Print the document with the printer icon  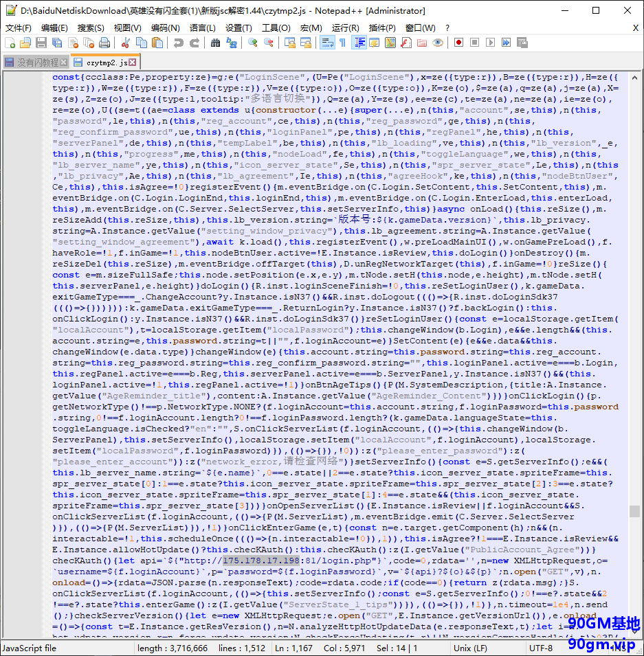click(x=104, y=43)
